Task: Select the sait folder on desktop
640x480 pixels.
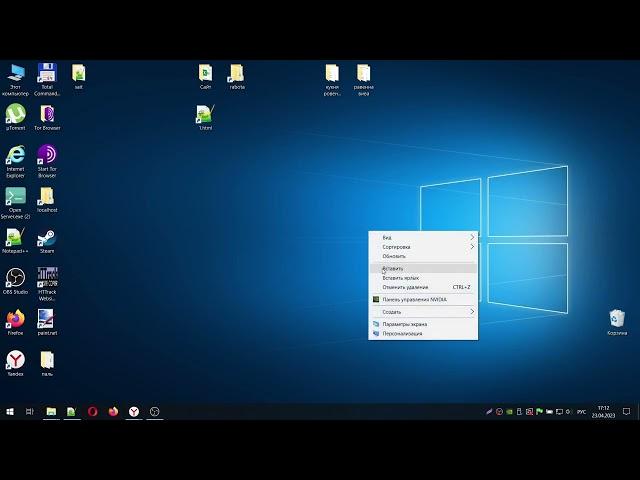Action: (x=79, y=76)
